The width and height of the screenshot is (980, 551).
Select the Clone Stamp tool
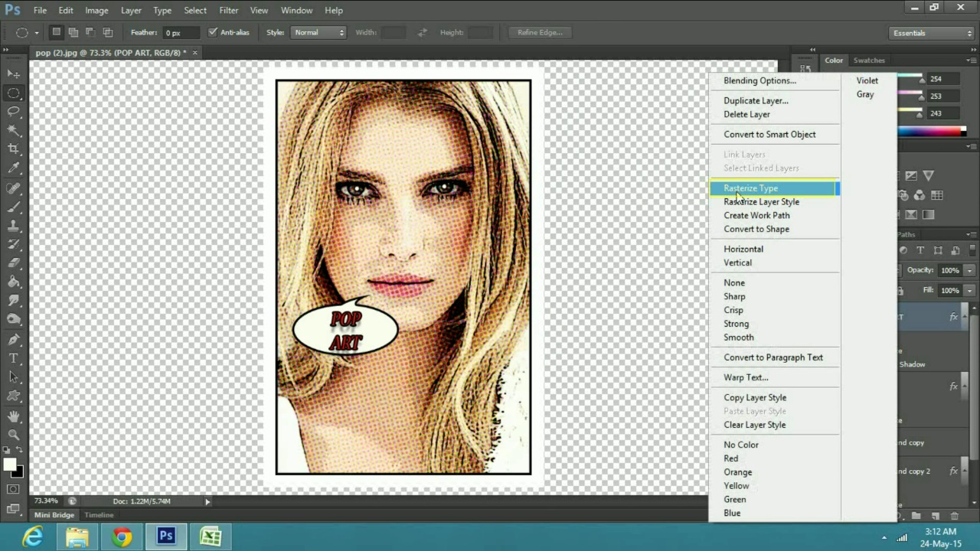click(14, 227)
